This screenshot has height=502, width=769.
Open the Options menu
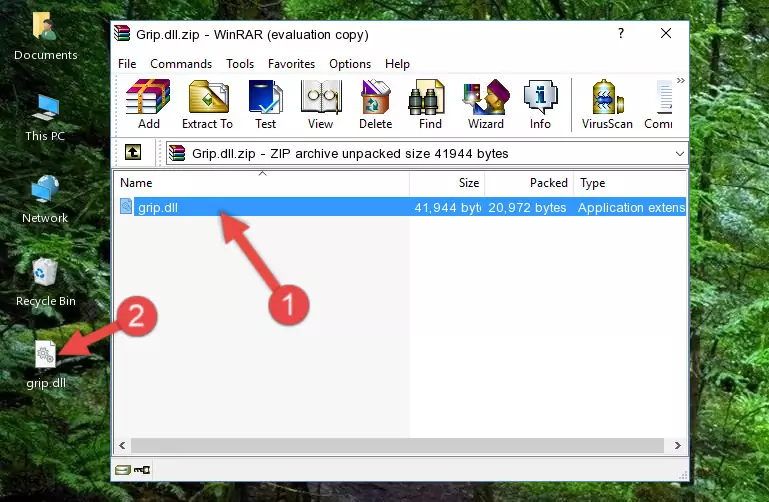pos(350,64)
